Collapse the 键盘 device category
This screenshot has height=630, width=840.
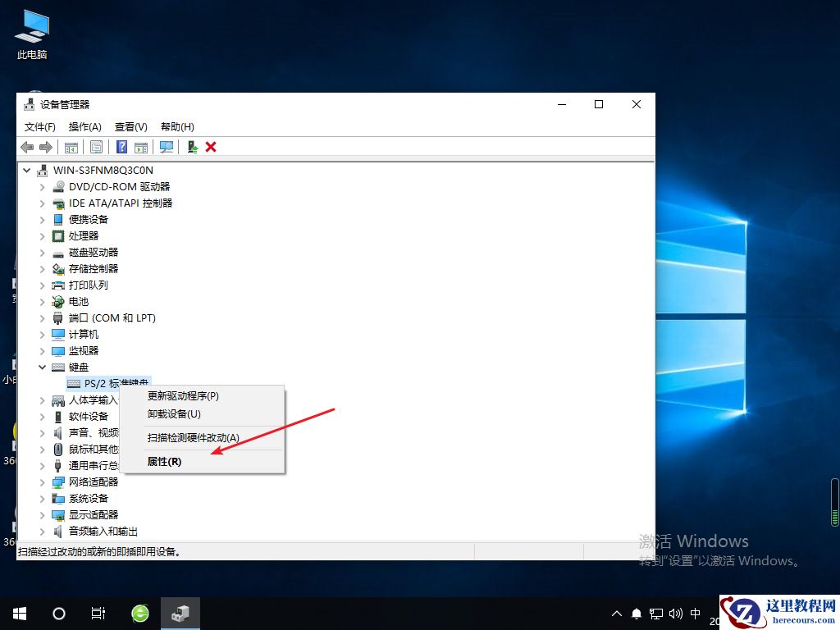coord(43,367)
